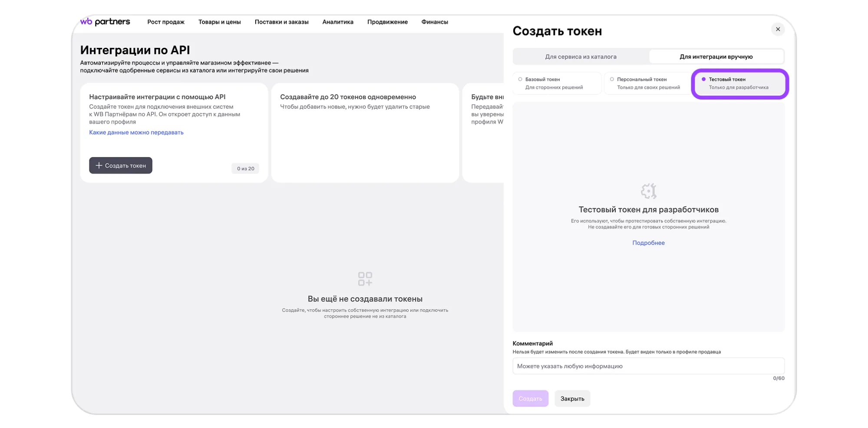This screenshot has width=868, height=428.
Task: Click the empty tokens grid-plus icon
Action: (365, 279)
